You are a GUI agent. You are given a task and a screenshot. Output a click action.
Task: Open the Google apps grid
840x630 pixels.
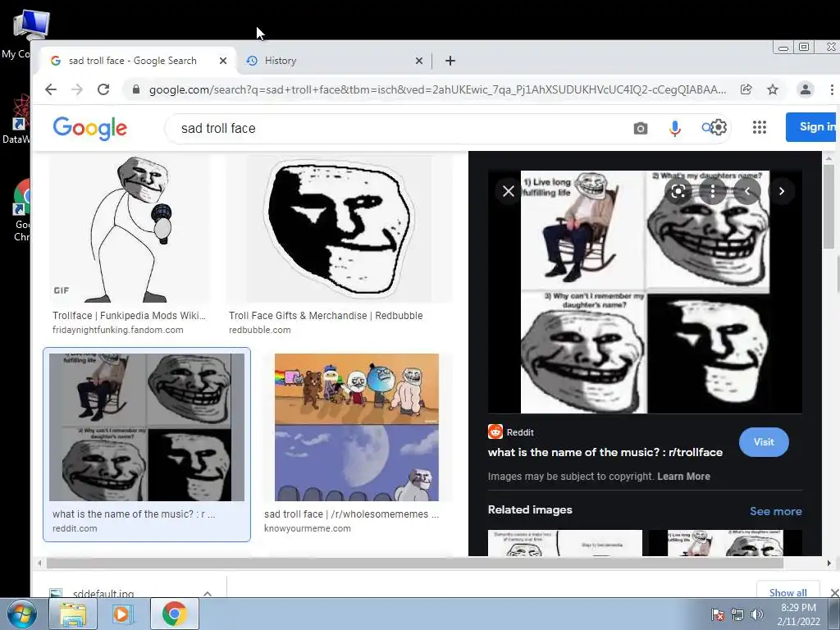[x=759, y=127]
